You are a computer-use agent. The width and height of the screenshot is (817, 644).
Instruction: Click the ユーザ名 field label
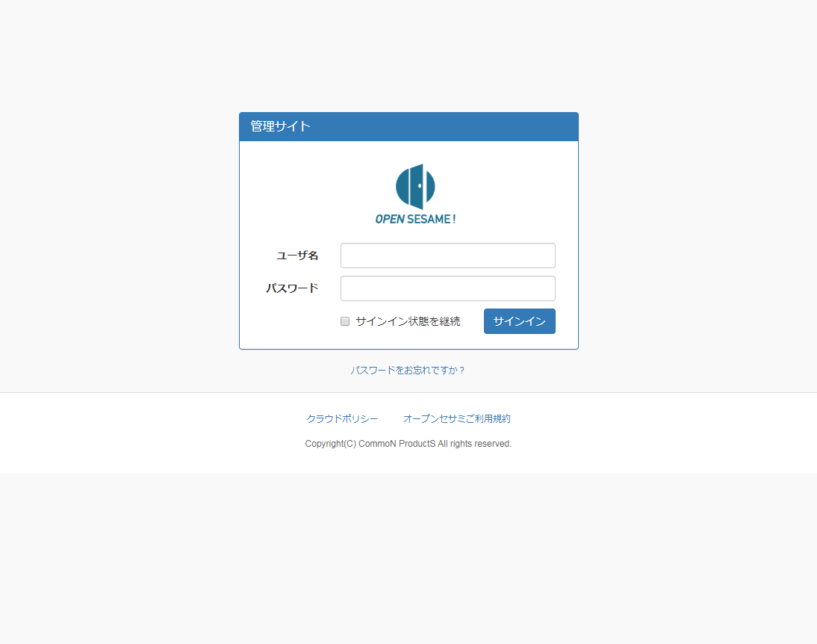point(297,256)
